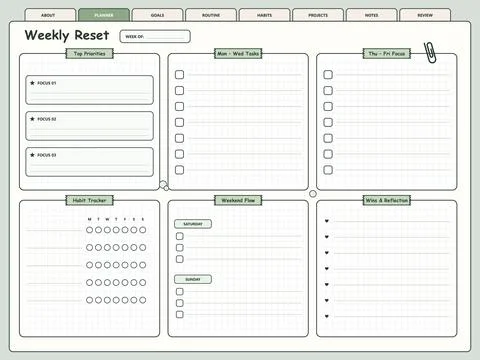Viewport: 480px width, 360px height.
Task: Tick the last checkbox under Sunday
Action: click(180, 314)
